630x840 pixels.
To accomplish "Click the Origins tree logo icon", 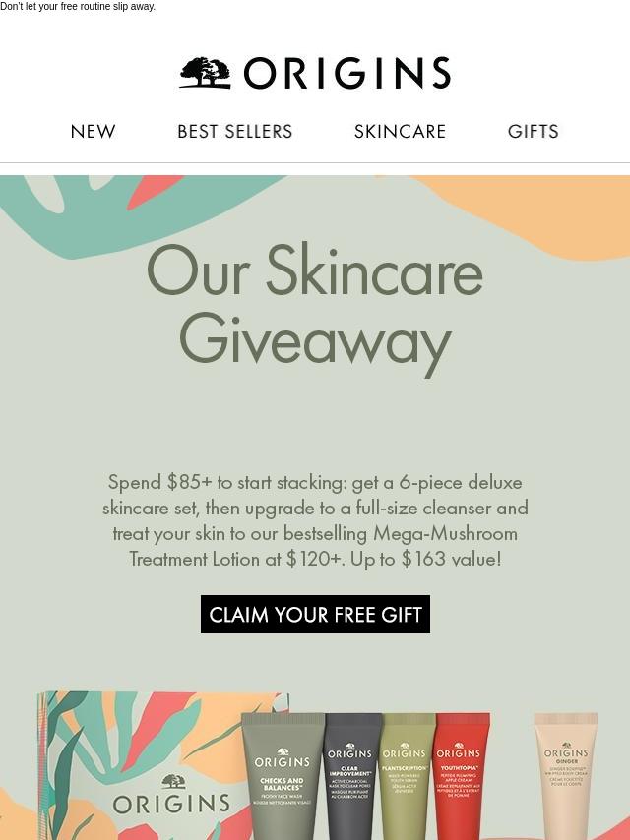I will tap(206, 73).
